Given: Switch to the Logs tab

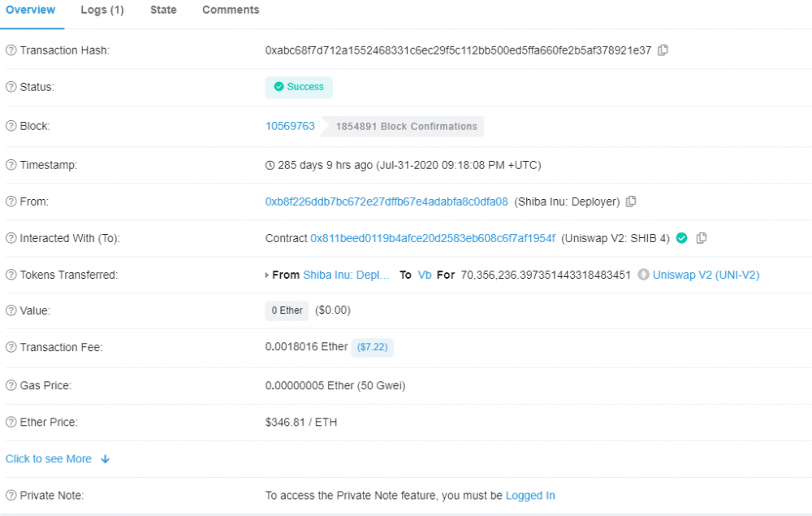Looking at the screenshot, I should click(101, 10).
